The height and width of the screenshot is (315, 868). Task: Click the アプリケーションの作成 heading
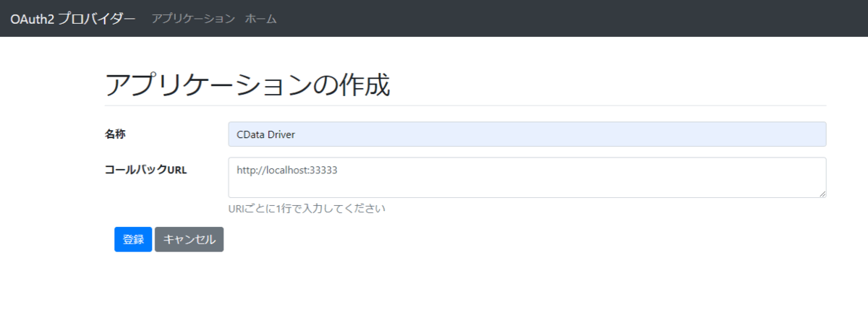click(247, 85)
